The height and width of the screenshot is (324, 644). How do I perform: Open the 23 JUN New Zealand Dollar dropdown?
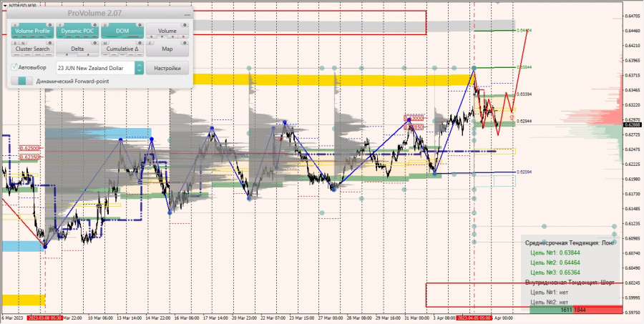pyautogui.click(x=91, y=68)
